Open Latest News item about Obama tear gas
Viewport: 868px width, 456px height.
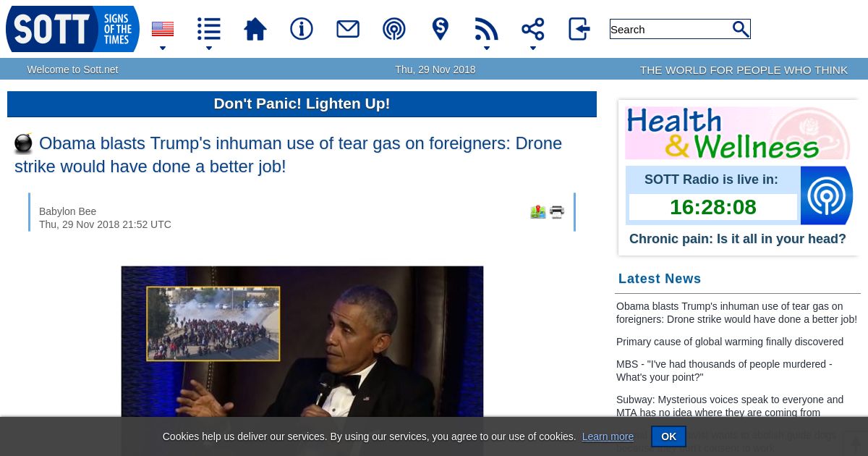coord(736,313)
